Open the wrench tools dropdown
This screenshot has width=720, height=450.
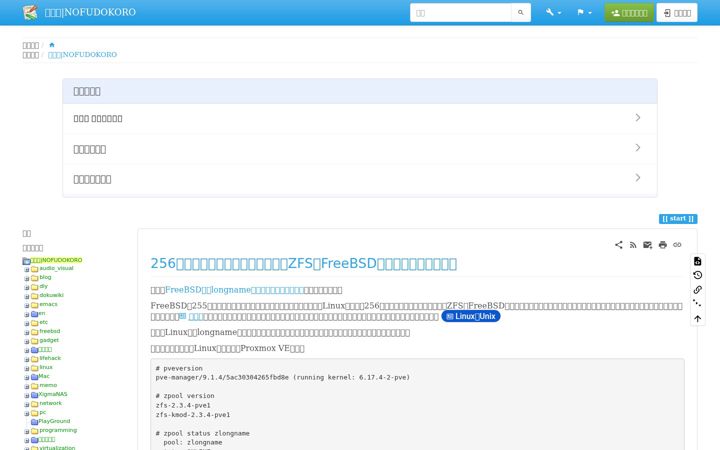tap(553, 12)
